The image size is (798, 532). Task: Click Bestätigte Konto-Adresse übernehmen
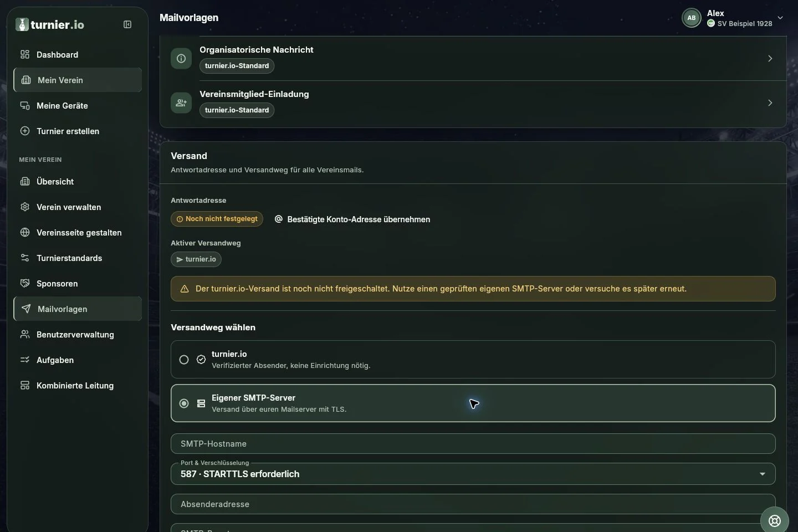(x=352, y=219)
